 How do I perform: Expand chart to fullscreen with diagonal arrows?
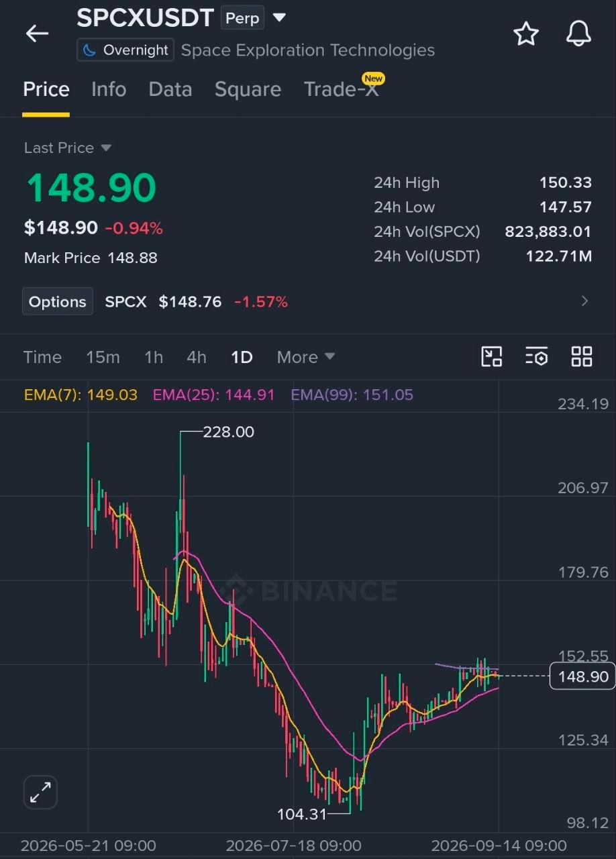tap(40, 793)
